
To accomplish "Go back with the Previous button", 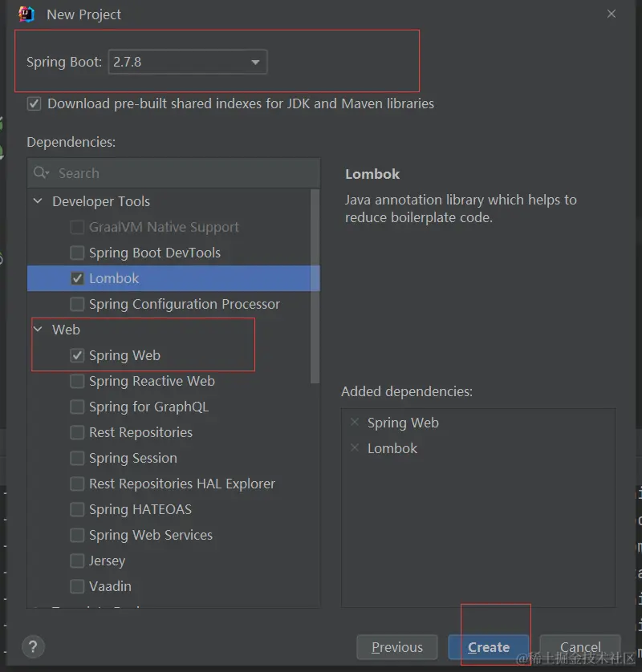I will click(397, 647).
